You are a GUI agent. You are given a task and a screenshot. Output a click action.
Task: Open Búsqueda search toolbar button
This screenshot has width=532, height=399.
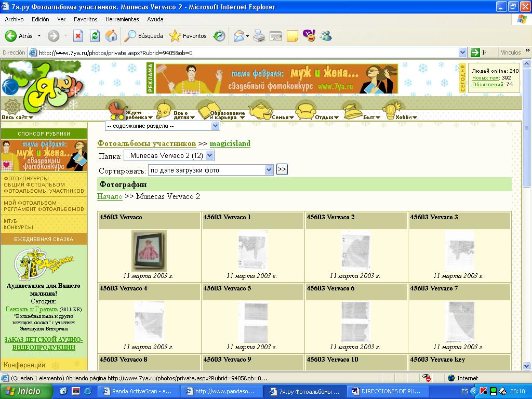coord(143,36)
